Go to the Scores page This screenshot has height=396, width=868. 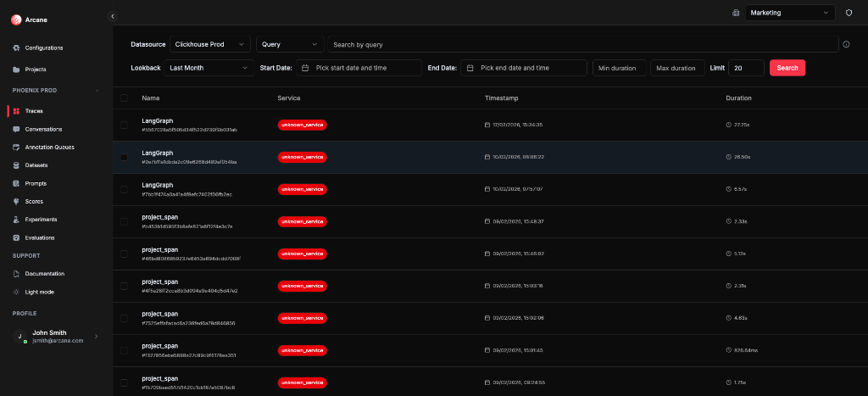pos(34,201)
